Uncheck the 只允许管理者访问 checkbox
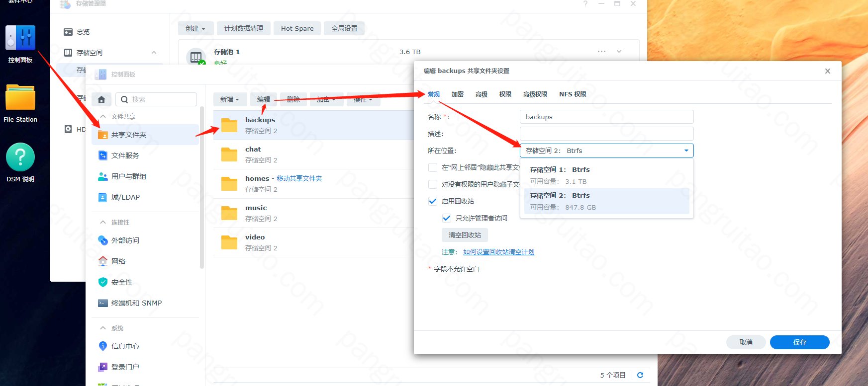This screenshot has height=386, width=868. (x=447, y=218)
